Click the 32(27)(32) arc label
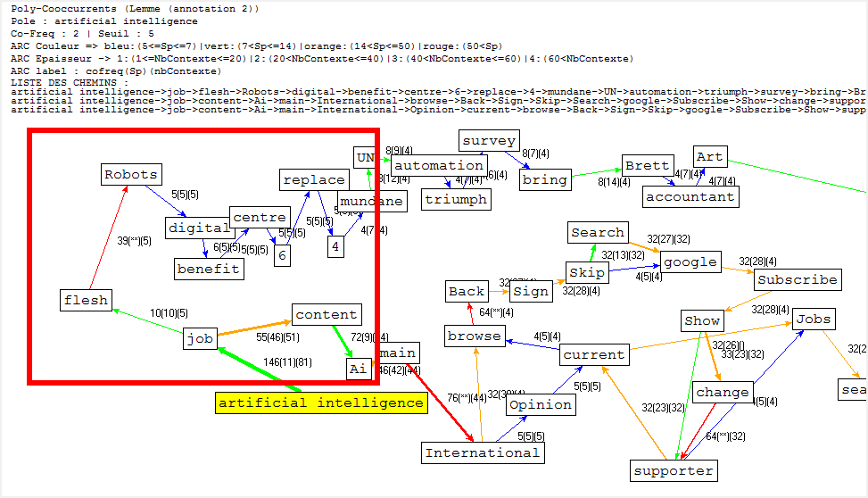868x498 pixels. (669, 239)
